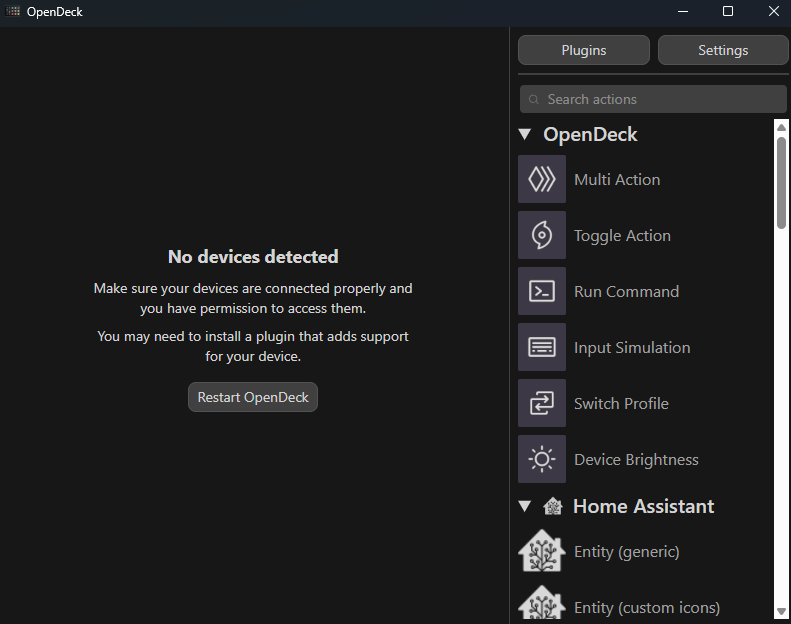Click the search magnifier icon
This screenshot has height=624, width=791.
click(533, 99)
